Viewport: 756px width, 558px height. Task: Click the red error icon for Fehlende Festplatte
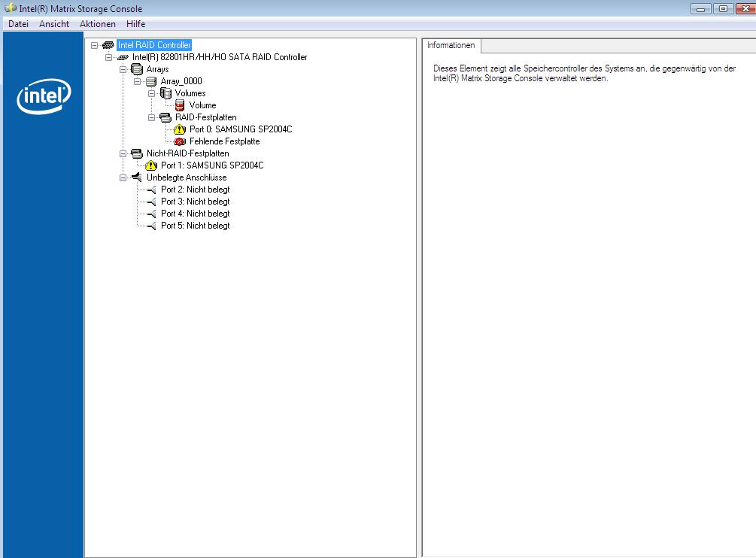click(x=180, y=141)
